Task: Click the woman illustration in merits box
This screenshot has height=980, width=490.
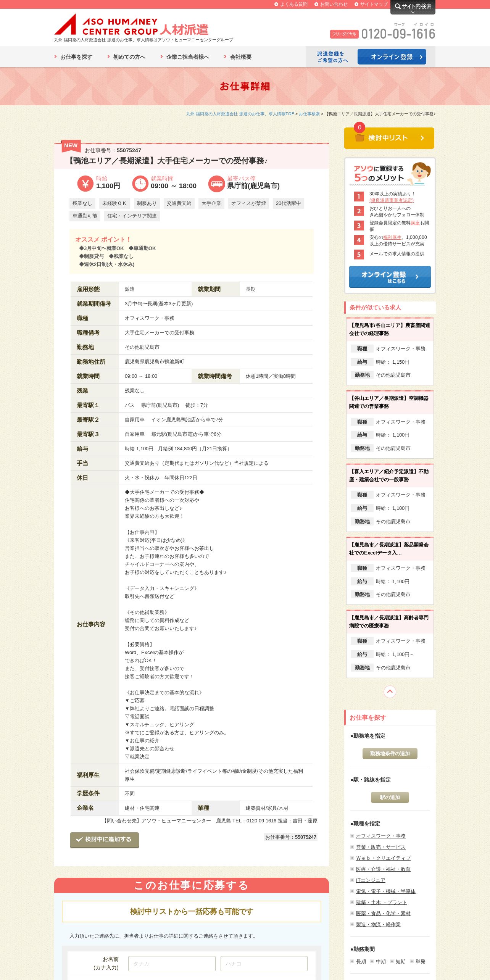Action: [x=419, y=173]
